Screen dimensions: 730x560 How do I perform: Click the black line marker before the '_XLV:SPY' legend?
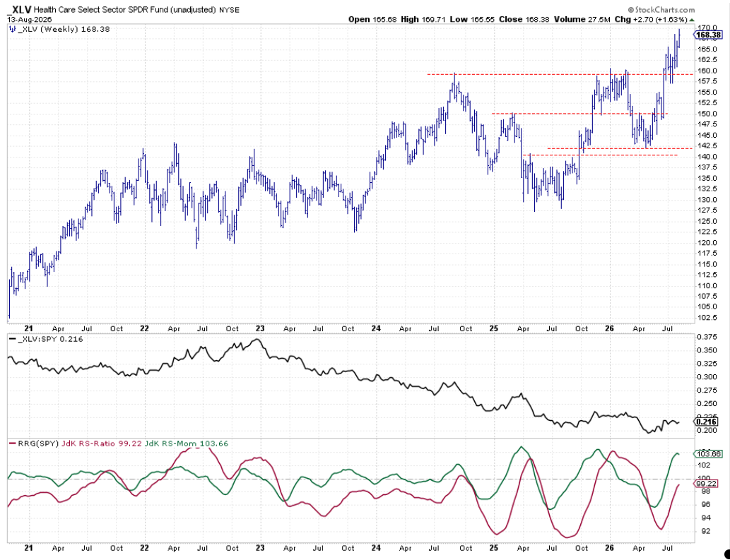pos(11,339)
